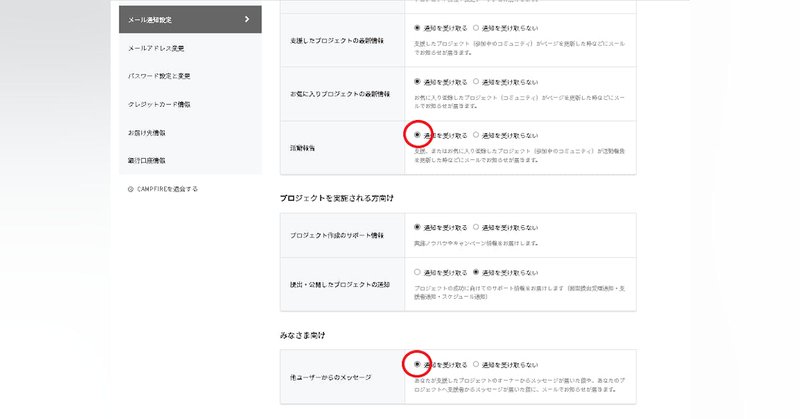Viewport: 800px width, 419px height.
Task: Click the 支援したプロジェクトの最新情報 row label
Action: coord(337,40)
